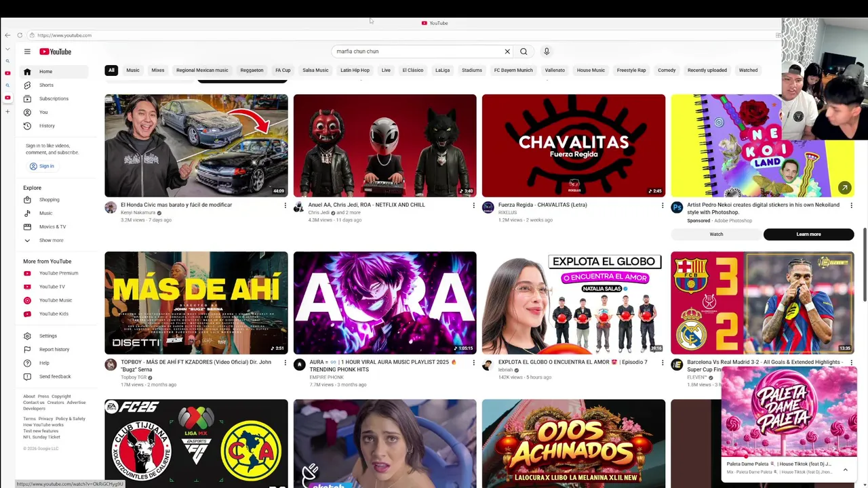
Task: Open Send feedback
Action: click(x=54, y=376)
